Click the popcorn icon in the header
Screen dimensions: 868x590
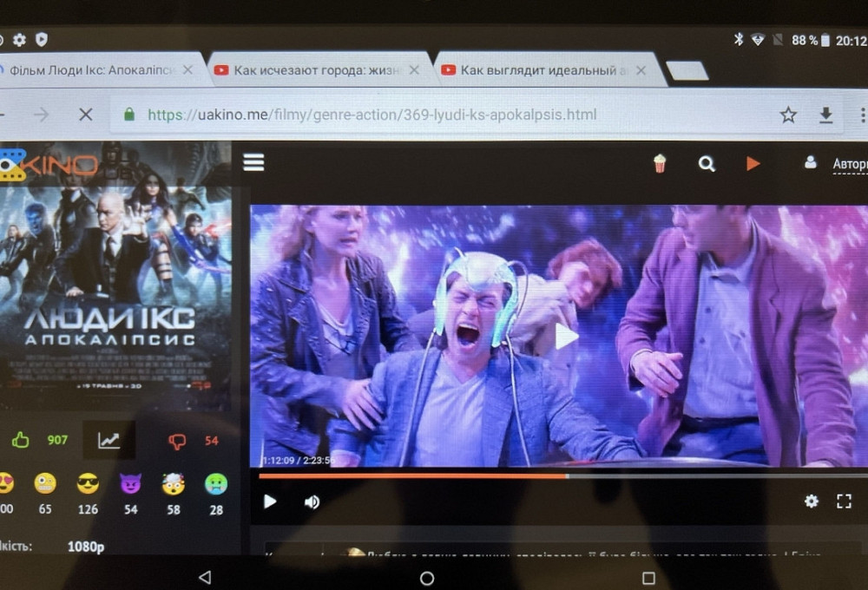pos(660,162)
